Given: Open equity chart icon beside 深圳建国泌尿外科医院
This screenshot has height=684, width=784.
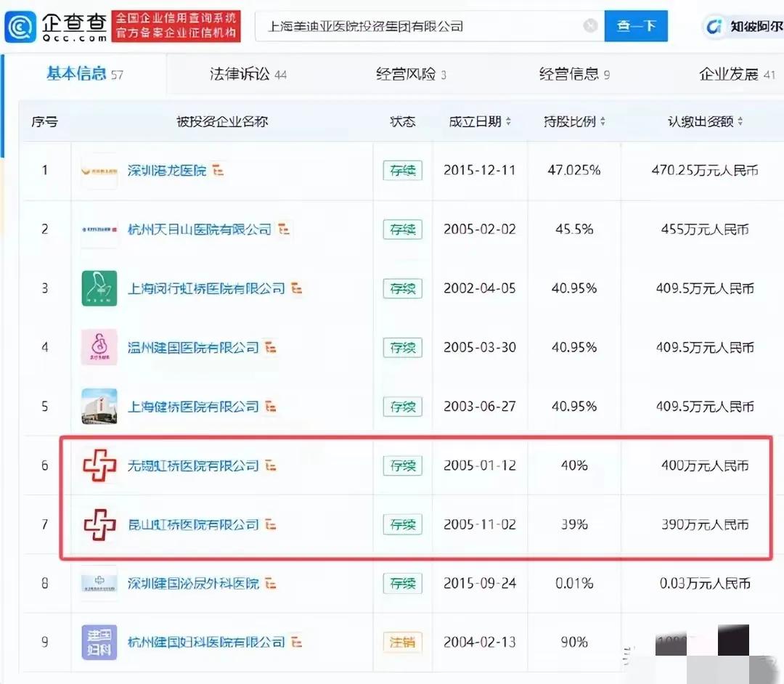Looking at the screenshot, I should (x=271, y=583).
